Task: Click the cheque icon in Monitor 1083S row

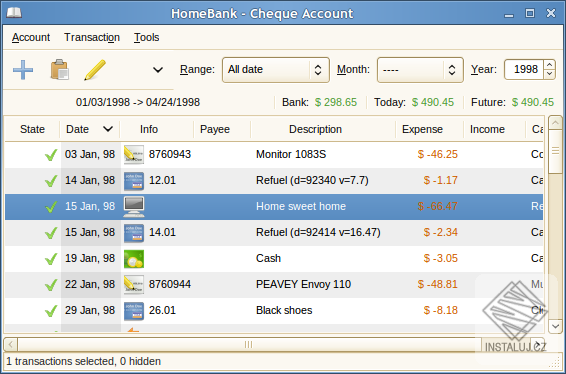Action: (134, 155)
